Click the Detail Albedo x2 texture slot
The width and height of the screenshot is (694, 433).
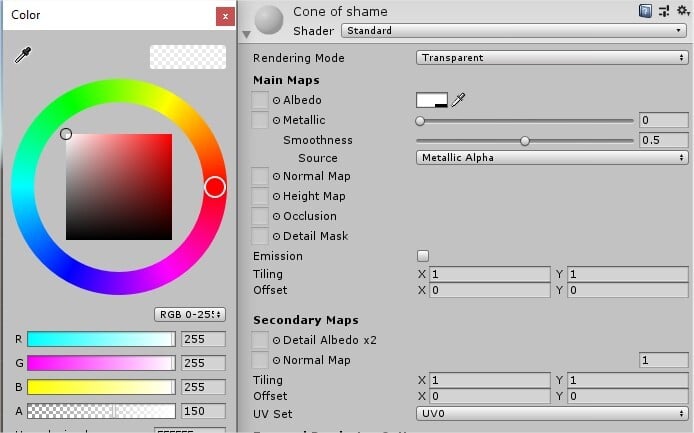tap(260, 340)
